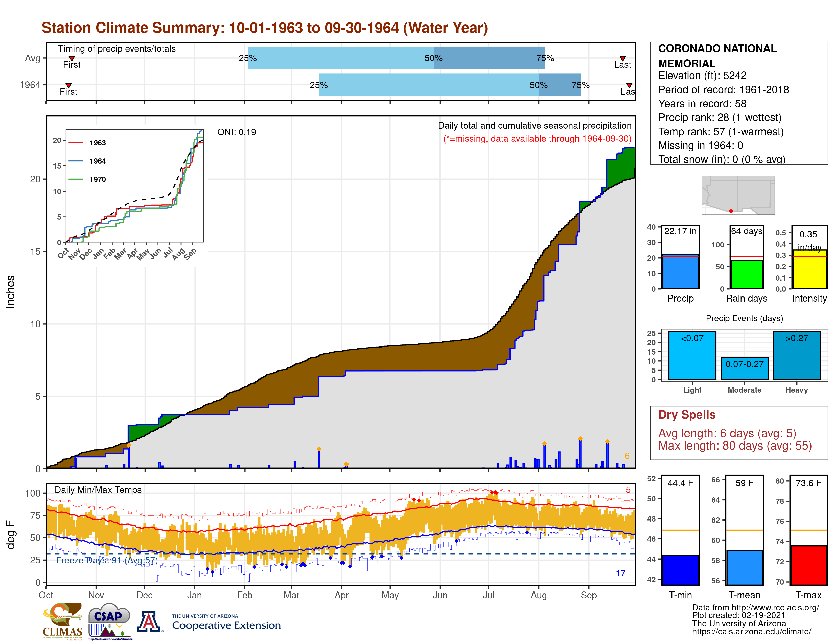
Task: Click the green Rain days bar
Action: pyautogui.click(x=746, y=274)
